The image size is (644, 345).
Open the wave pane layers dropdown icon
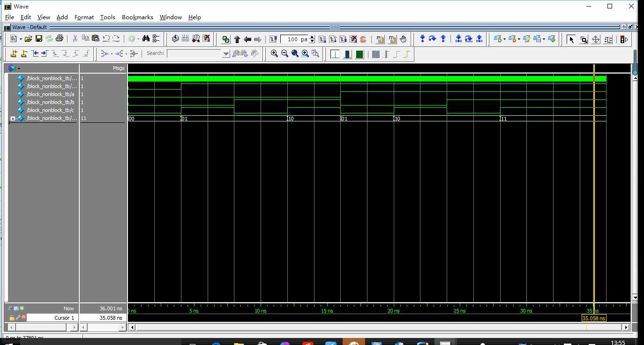14,68
